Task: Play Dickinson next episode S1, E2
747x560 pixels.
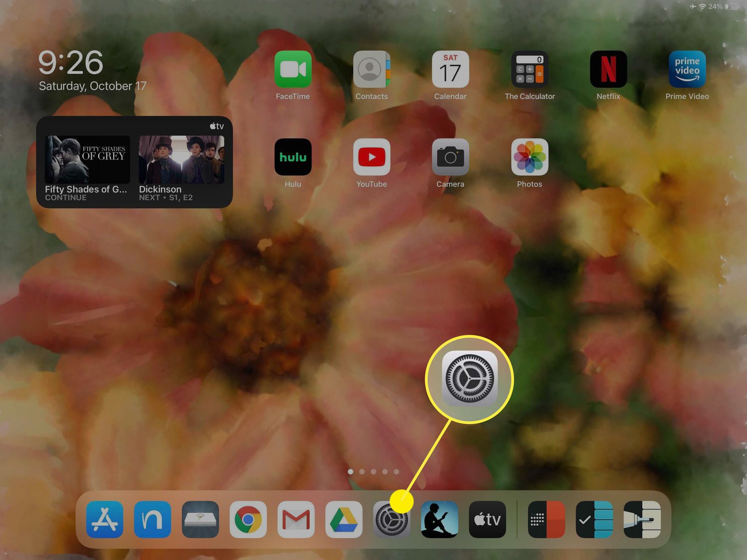Action: [181, 167]
